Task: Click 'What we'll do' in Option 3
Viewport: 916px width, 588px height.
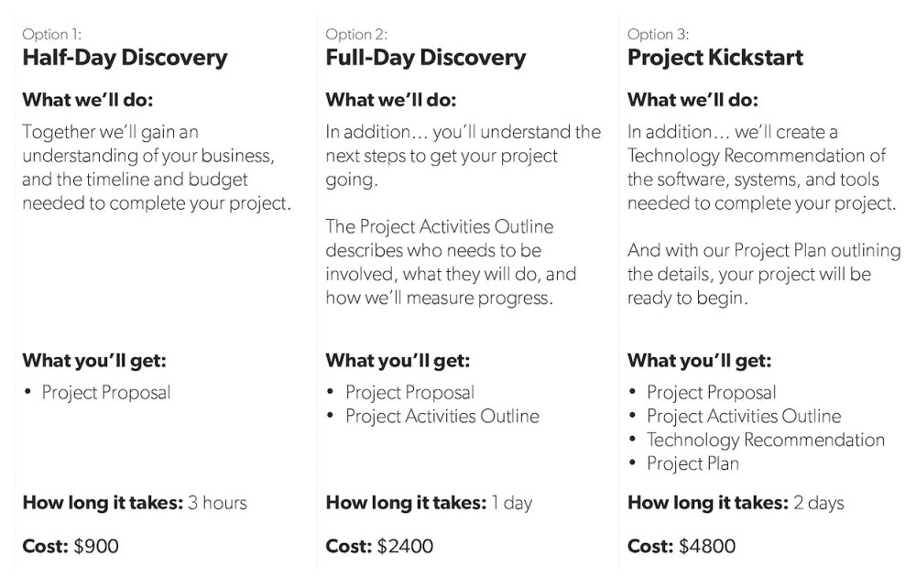Action: point(692,100)
